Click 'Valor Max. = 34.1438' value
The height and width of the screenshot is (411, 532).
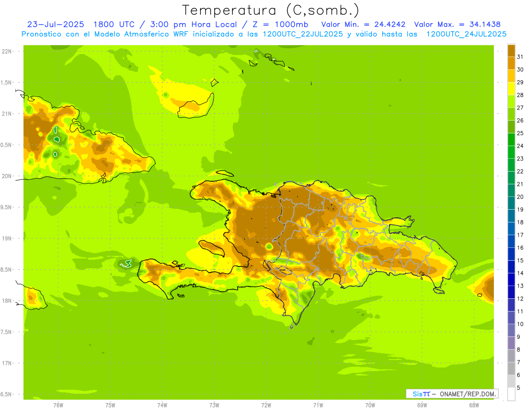coord(458,24)
